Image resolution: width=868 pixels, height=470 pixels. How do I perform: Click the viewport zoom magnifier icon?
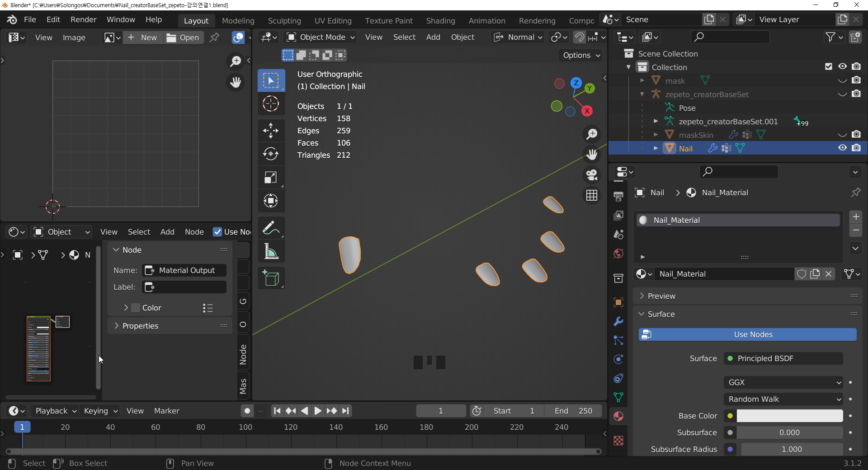tap(592, 134)
